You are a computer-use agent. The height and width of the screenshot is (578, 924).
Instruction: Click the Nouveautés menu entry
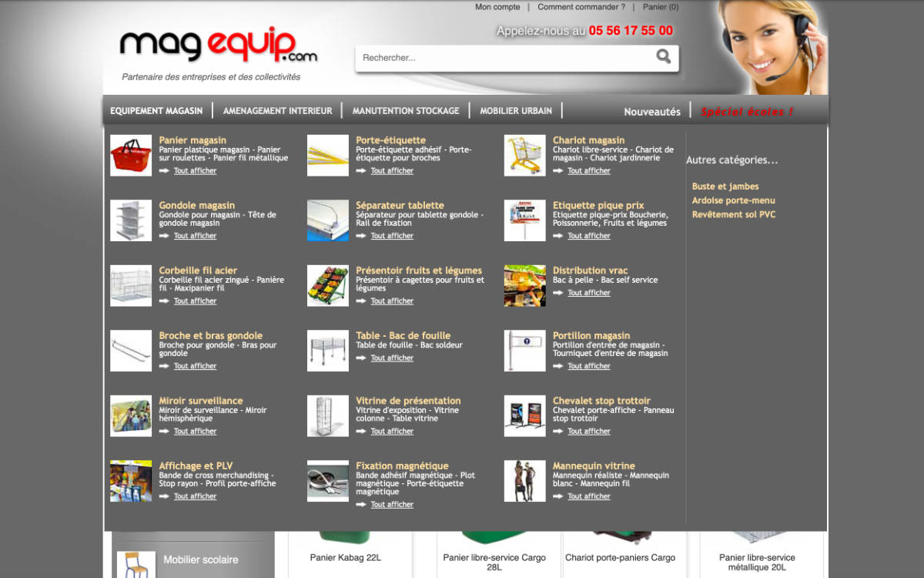(x=652, y=112)
